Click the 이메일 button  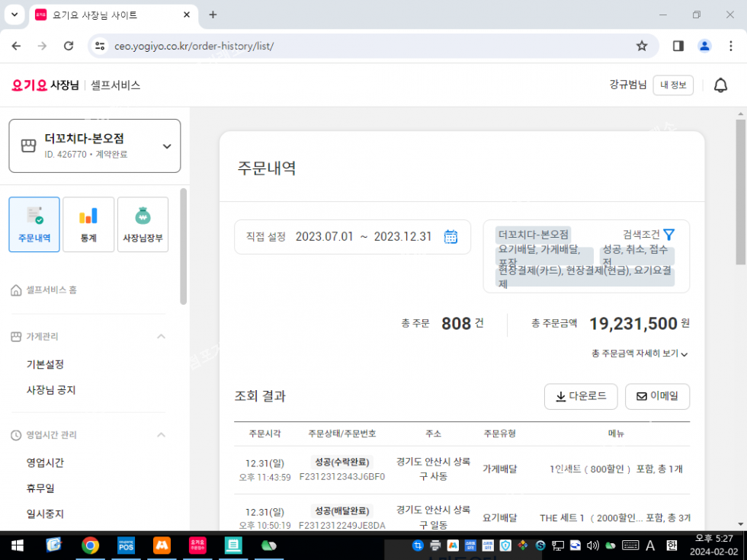657,396
